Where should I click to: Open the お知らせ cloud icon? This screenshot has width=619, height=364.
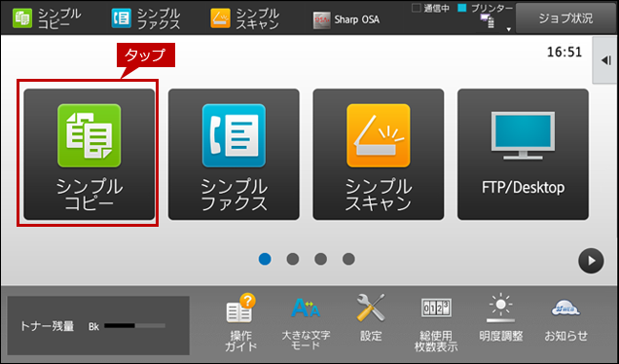565,320
